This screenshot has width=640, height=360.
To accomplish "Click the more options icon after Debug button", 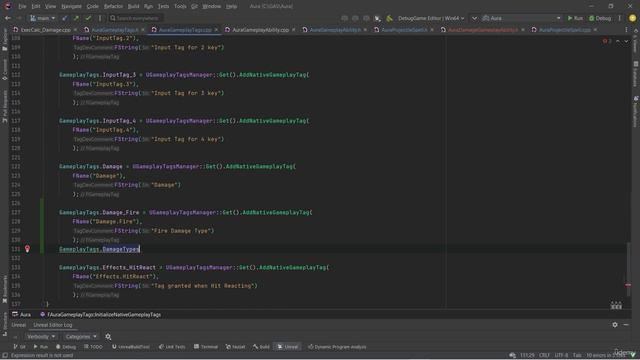I will point(620,18).
